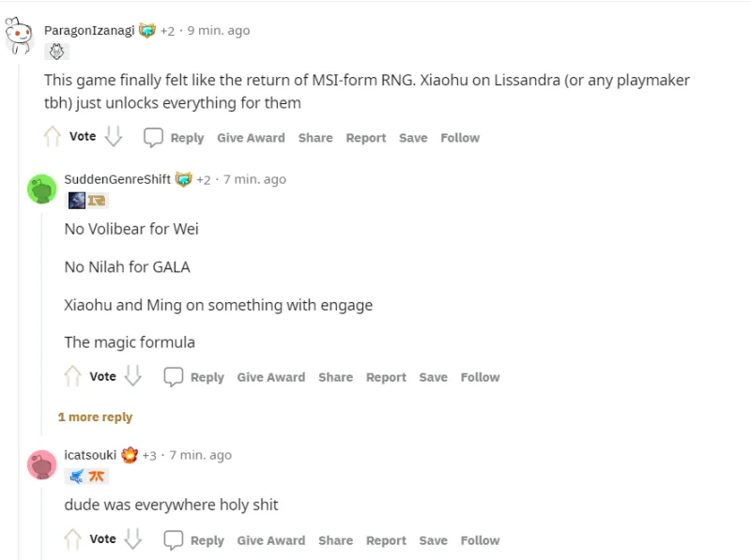The image size is (751, 560).
Task: Open SuddenGenreShift username link
Action: 117,179
